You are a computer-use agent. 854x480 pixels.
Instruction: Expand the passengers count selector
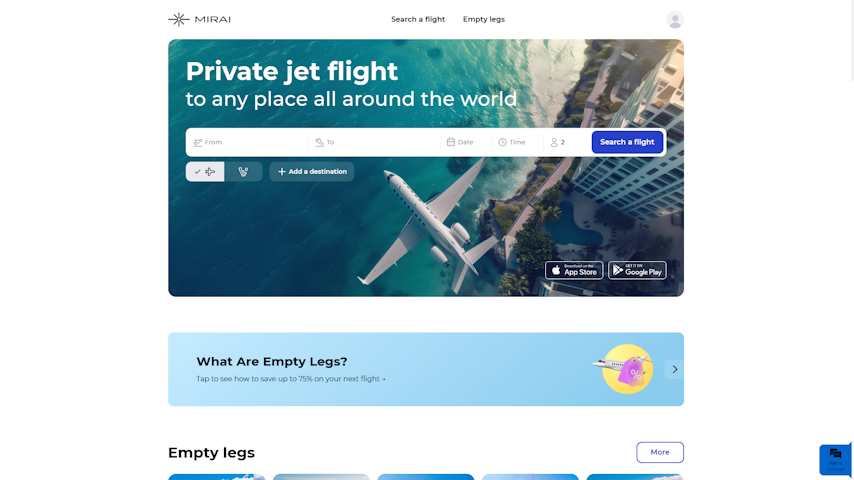pos(565,142)
